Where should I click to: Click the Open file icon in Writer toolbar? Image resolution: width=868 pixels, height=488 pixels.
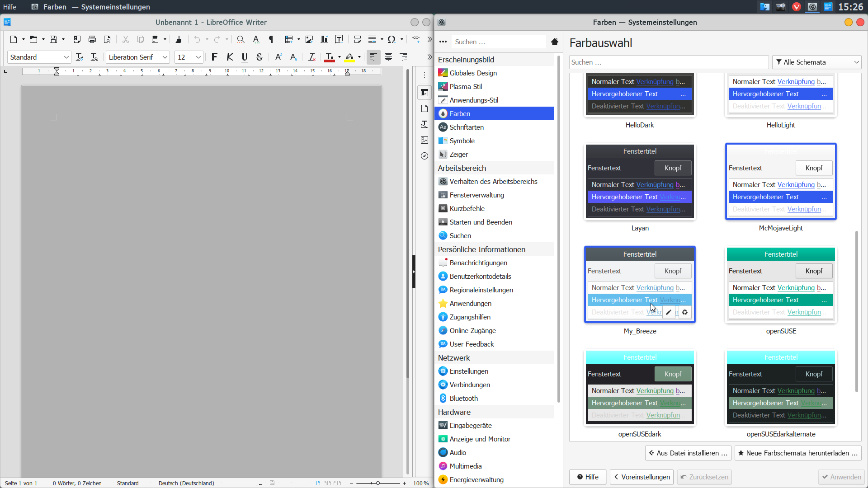[33, 39]
